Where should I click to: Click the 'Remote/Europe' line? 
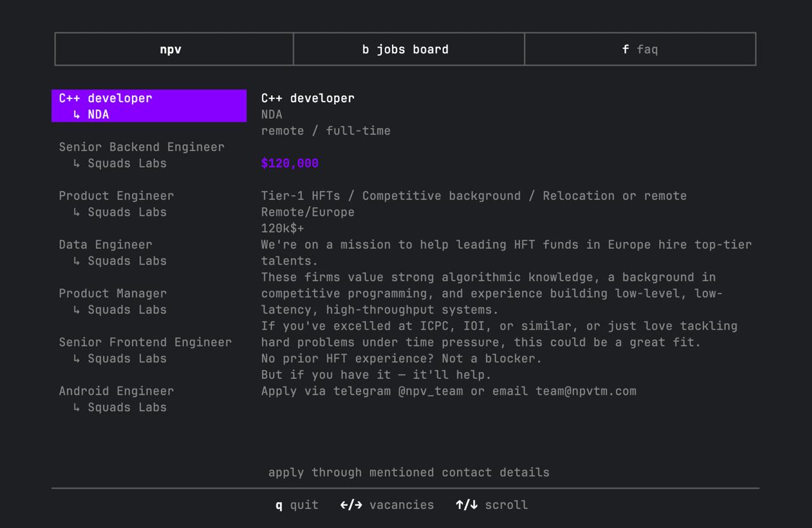308,212
